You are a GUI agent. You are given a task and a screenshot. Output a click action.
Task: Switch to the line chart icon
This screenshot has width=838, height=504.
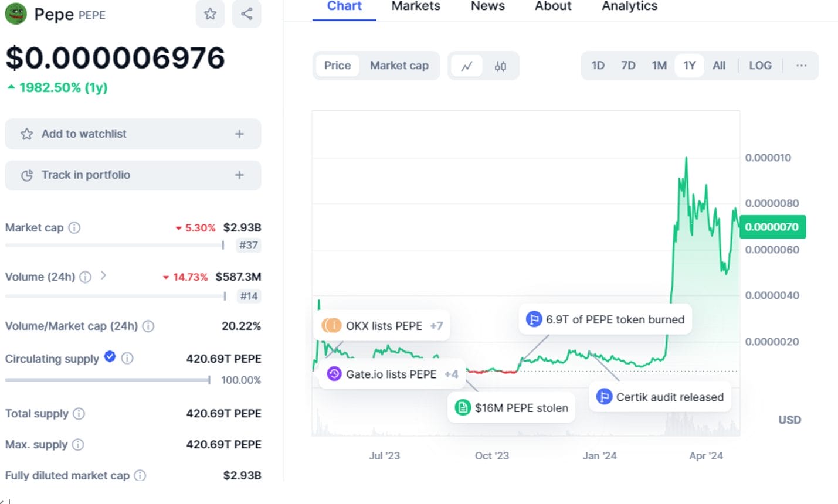pos(467,66)
